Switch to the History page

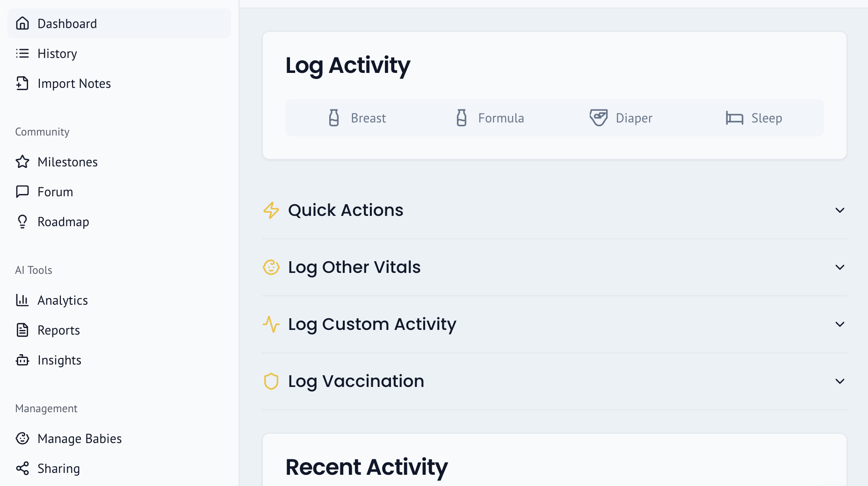tap(57, 53)
